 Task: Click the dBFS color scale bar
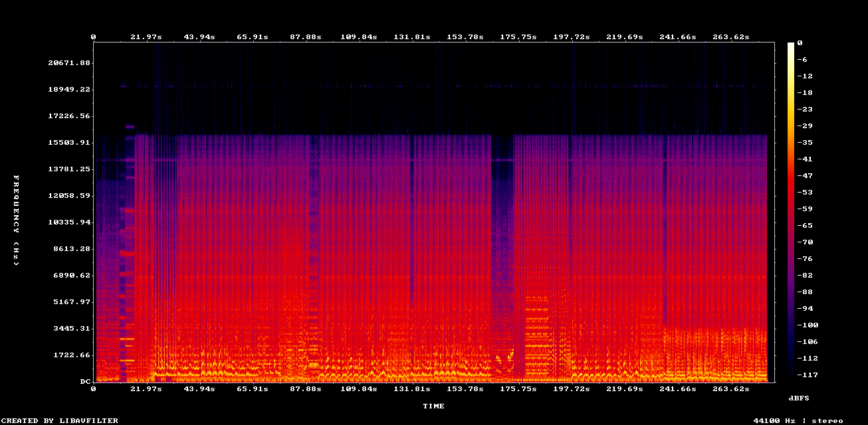coord(791,209)
